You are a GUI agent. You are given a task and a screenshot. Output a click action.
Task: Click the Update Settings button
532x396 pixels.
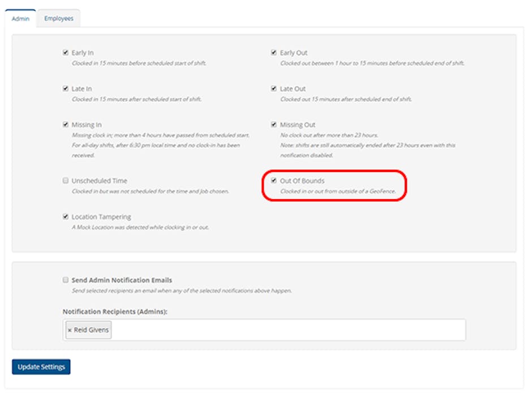pyautogui.click(x=41, y=367)
